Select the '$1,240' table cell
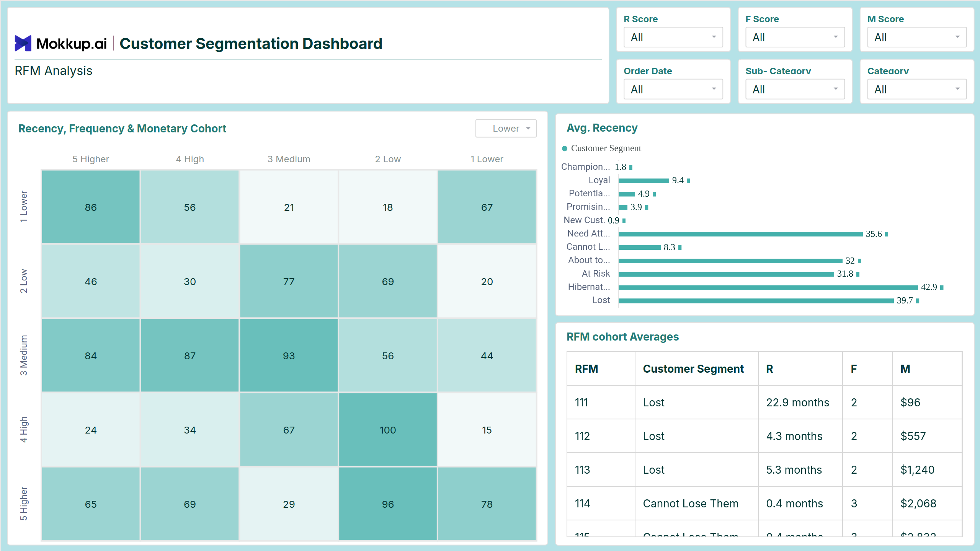Screen dimensions: 980x551 pos(927,470)
